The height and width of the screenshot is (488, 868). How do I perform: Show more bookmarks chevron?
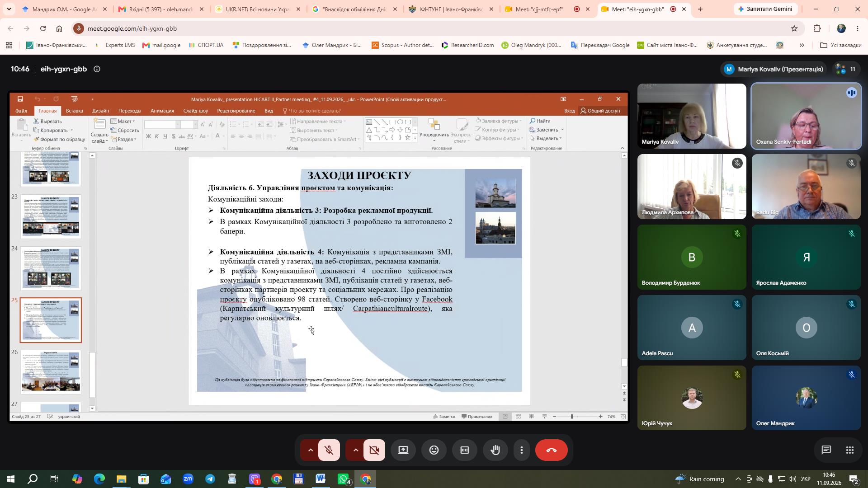(x=802, y=45)
